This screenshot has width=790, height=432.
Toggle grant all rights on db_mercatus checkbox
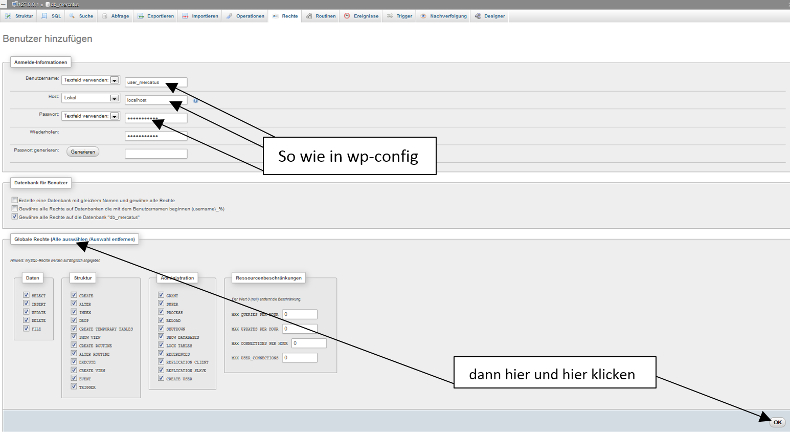14,216
